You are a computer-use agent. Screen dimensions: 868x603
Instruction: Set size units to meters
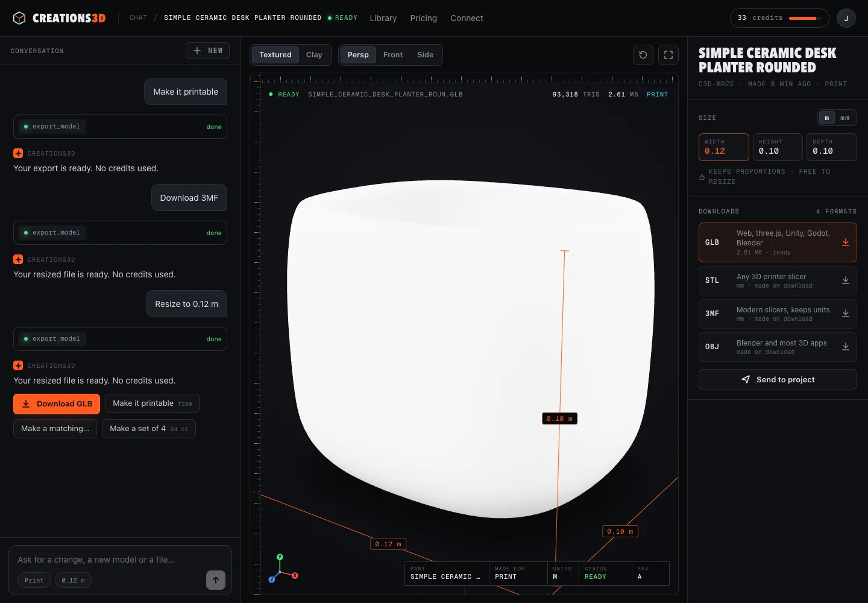827,118
